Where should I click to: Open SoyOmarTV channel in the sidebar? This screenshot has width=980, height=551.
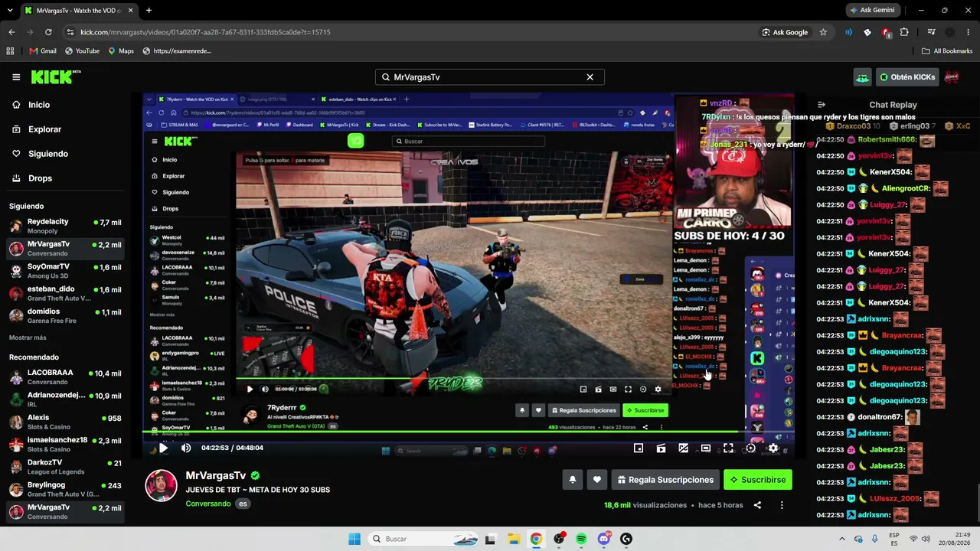pyautogui.click(x=64, y=271)
